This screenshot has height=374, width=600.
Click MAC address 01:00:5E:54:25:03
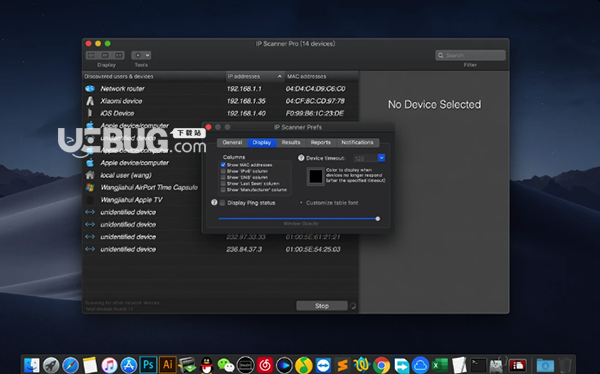[313, 249]
